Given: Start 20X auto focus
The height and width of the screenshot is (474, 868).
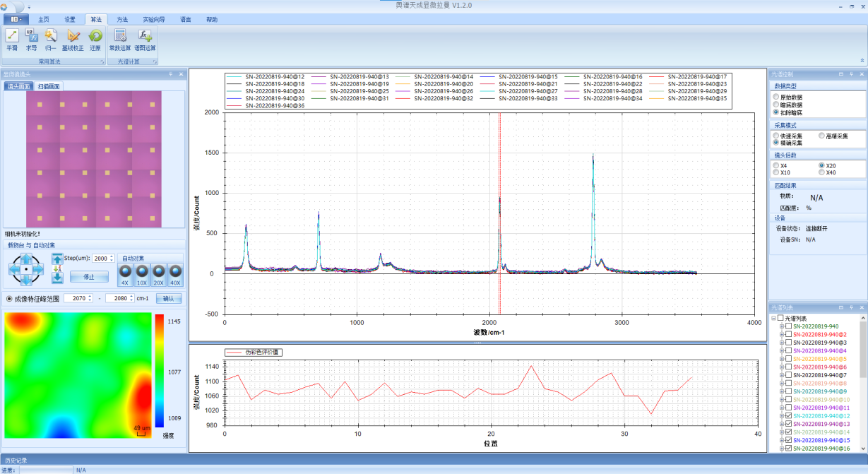Looking at the screenshot, I should [x=159, y=275].
